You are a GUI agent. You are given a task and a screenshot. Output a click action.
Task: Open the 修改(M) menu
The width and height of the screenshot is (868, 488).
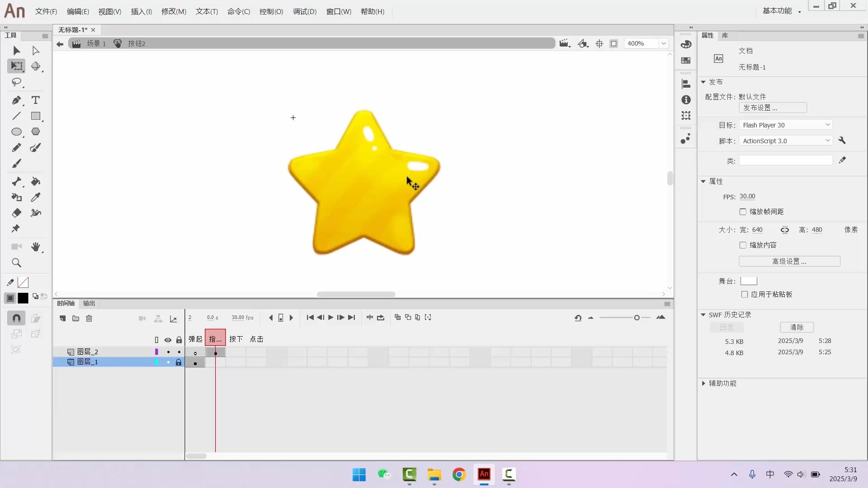click(174, 12)
